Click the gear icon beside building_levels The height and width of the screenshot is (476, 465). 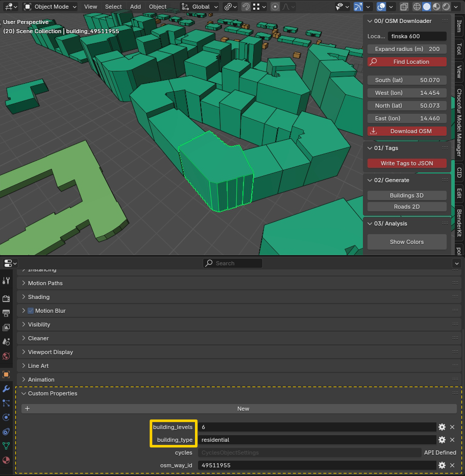442,427
